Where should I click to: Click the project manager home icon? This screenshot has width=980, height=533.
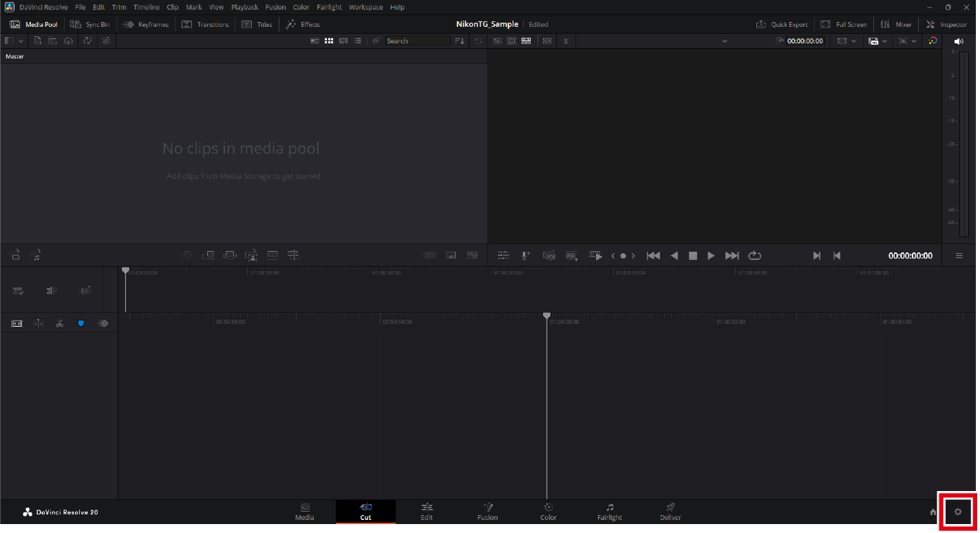[x=933, y=512]
